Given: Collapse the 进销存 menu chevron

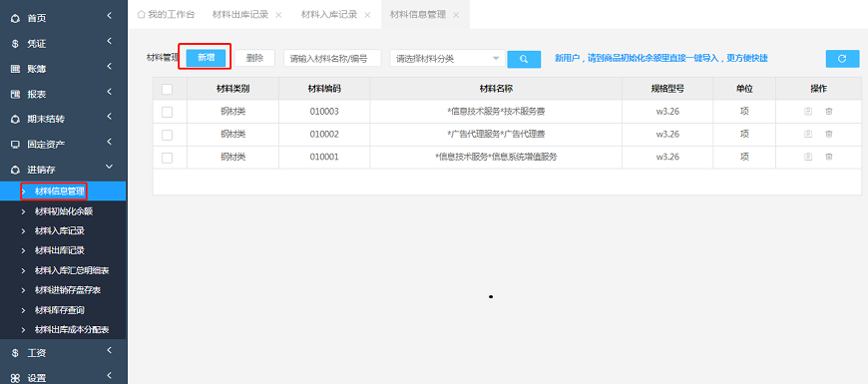Looking at the screenshot, I should [110, 167].
